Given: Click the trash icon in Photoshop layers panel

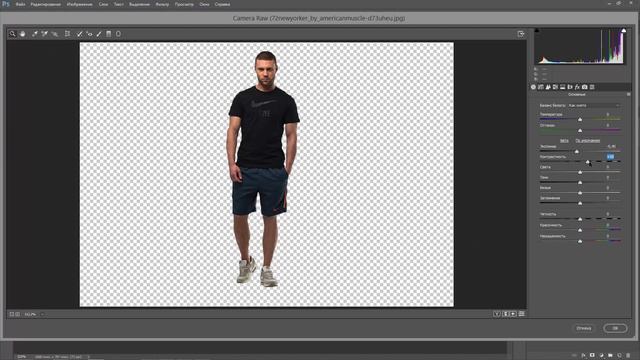Looking at the screenshot, I should (x=628, y=356).
